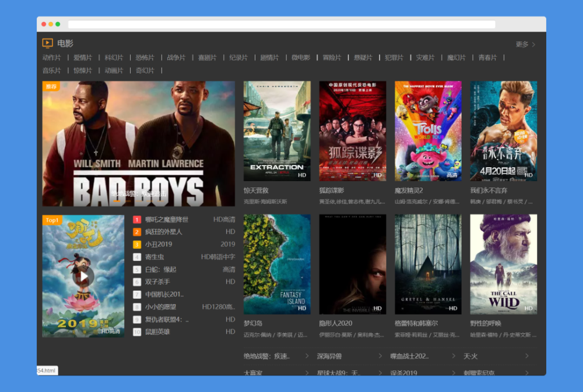Open the 深海异兽 text link
The width and height of the screenshot is (583, 392).
(x=329, y=356)
